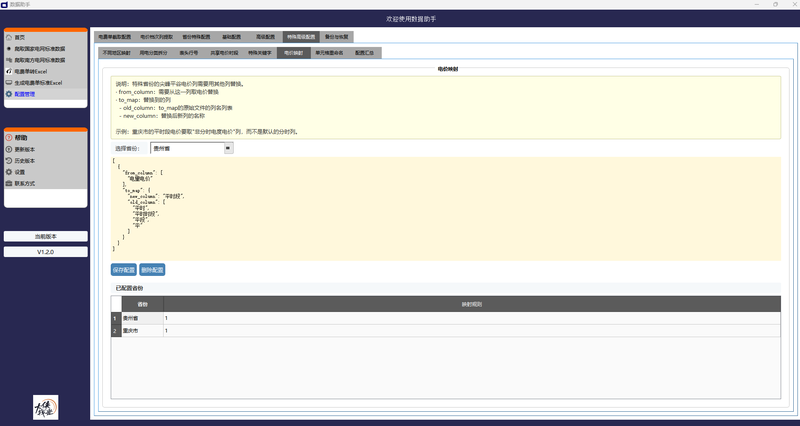Screen dimensions: 800x426
Task: Click the description line starting with 示例
Action: [x=207, y=132]
